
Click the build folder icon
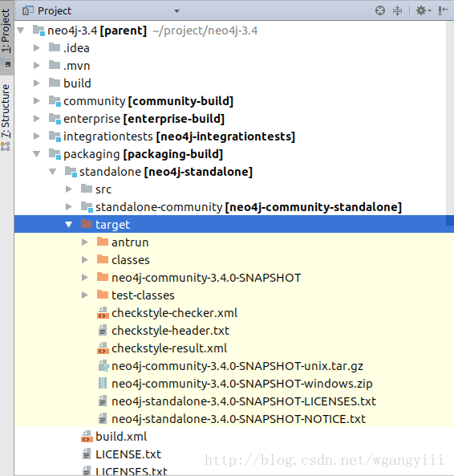(55, 83)
